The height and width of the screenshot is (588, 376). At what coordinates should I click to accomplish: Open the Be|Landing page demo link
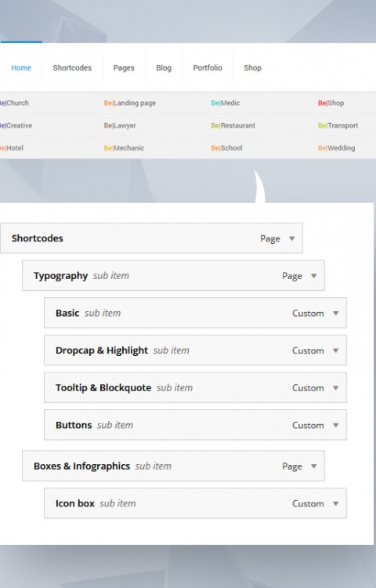tap(129, 103)
